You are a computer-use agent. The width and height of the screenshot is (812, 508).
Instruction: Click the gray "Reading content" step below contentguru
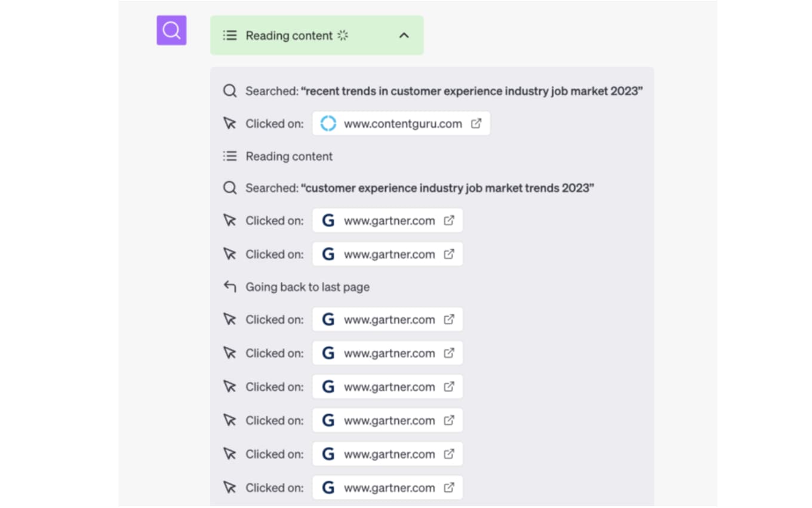(289, 157)
